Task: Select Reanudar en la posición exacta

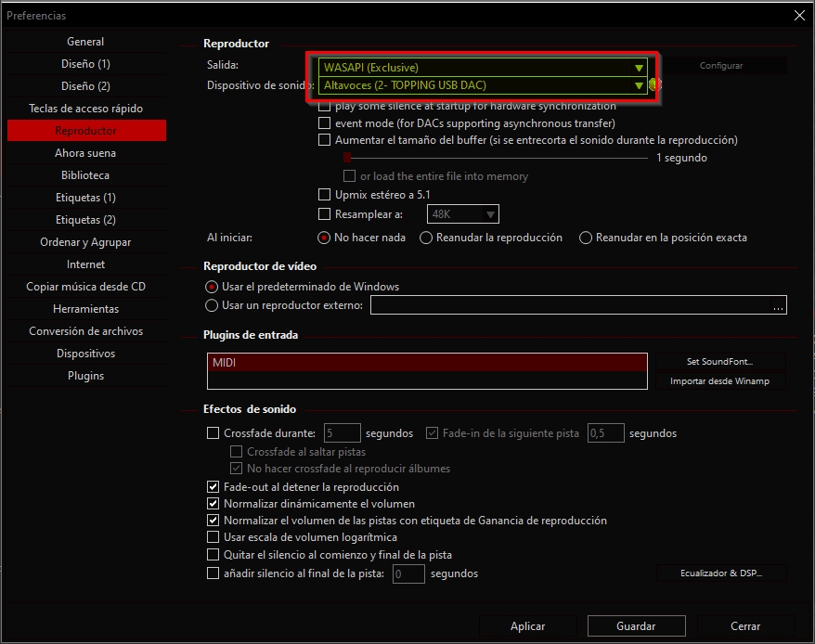Action: (586, 238)
